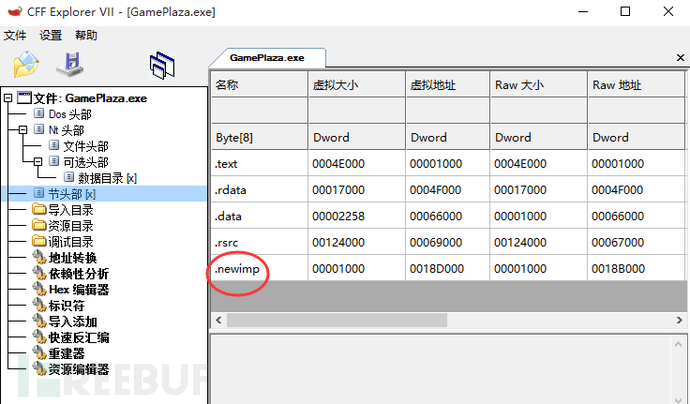Screen dimensions: 690x404
Task: Open 导入目录 in the tree
Action: click(x=70, y=209)
